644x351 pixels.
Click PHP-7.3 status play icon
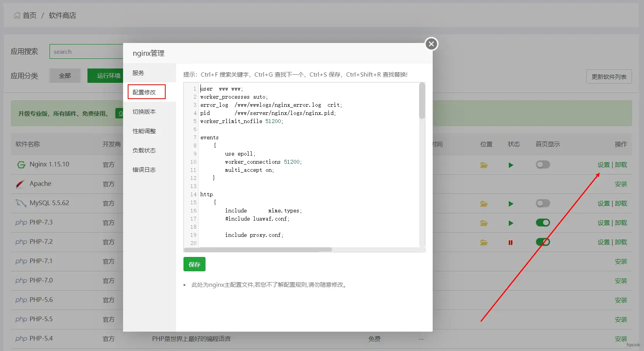[x=511, y=223]
